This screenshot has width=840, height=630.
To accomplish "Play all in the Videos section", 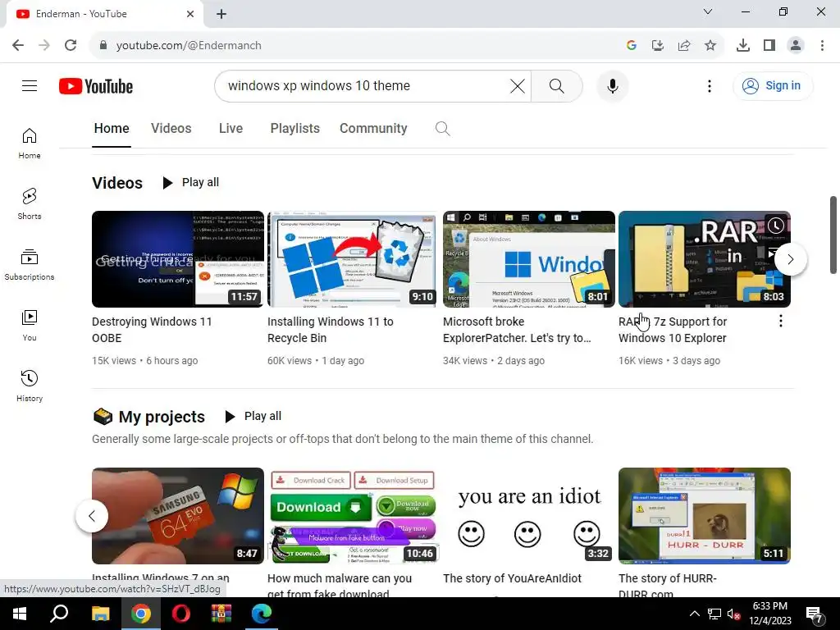I will [190, 183].
